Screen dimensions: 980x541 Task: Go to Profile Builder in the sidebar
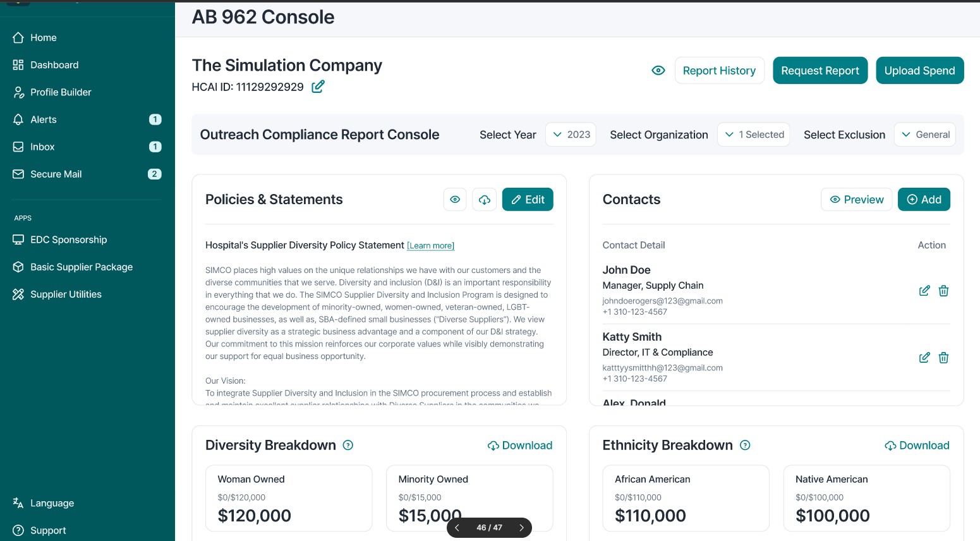click(x=61, y=92)
